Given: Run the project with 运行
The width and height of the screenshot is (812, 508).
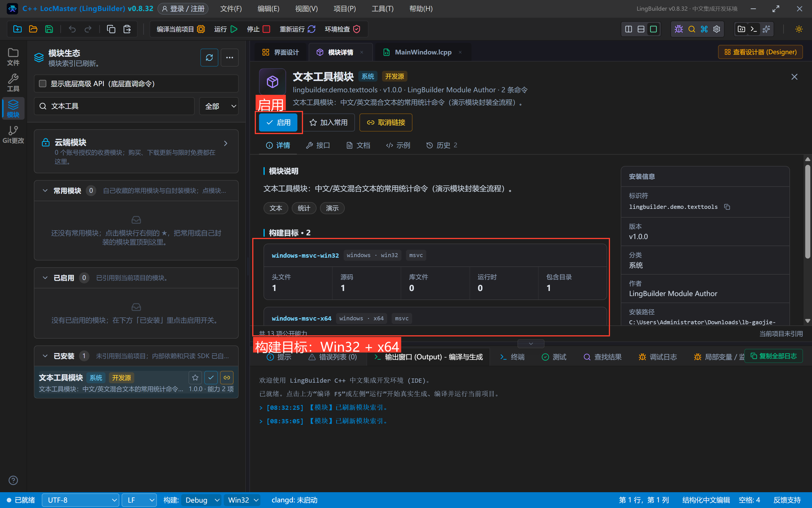Looking at the screenshot, I should [x=226, y=29].
